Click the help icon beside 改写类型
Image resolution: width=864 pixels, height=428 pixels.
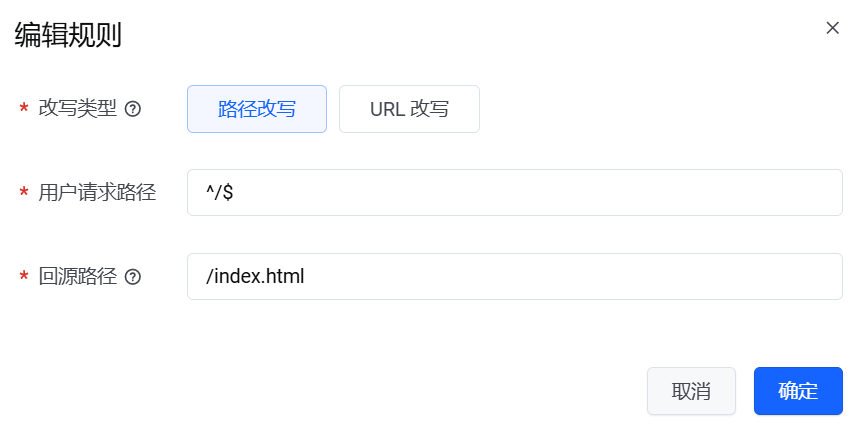click(x=132, y=109)
